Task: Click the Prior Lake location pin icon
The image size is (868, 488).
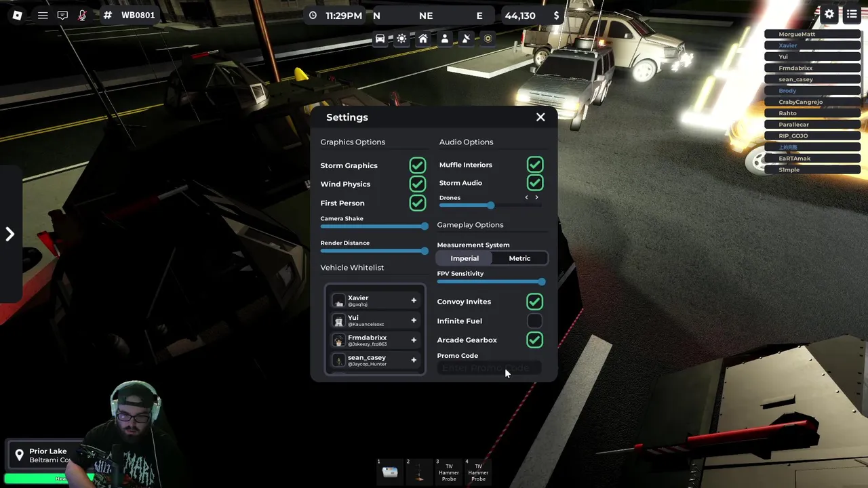Action: [20, 455]
